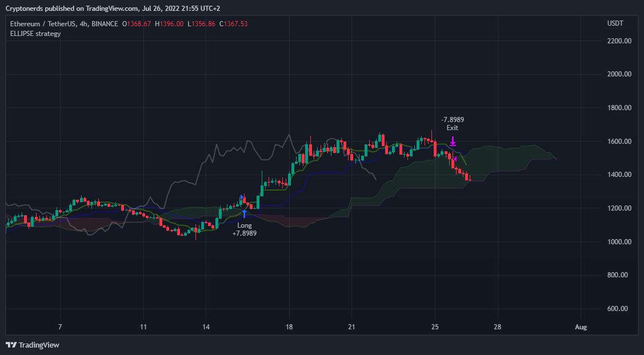Click date label 11 on time axis

coord(143,327)
